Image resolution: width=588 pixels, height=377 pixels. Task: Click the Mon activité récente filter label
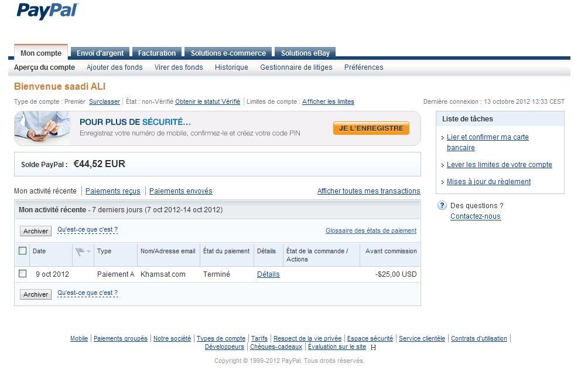pos(45,191)
